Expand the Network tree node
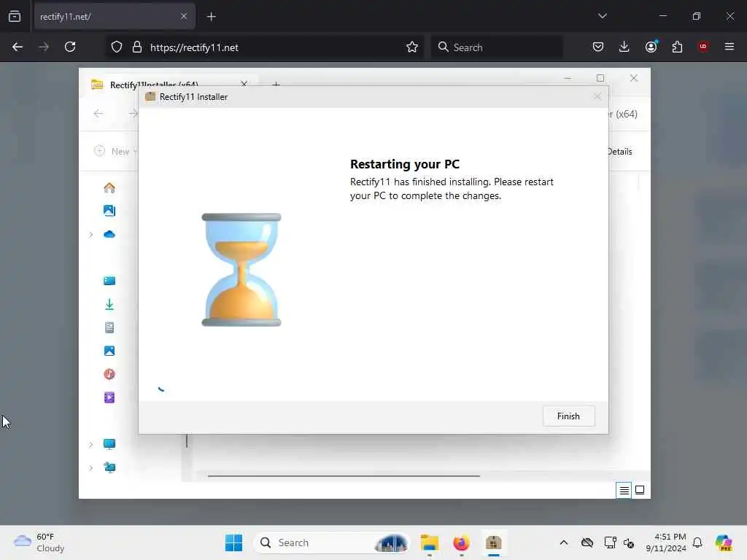747x560 pixels. tap(90, 468)
